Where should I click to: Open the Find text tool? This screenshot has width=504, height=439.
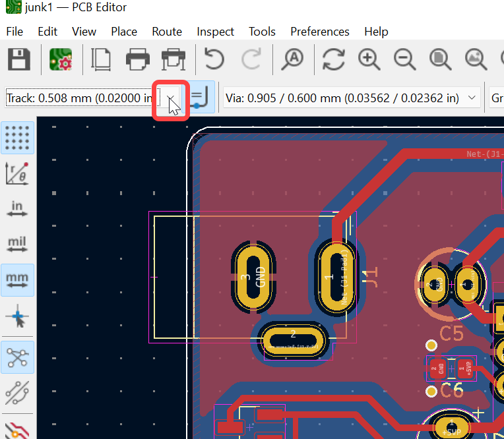pyautogui.click(x=292, y=60)
